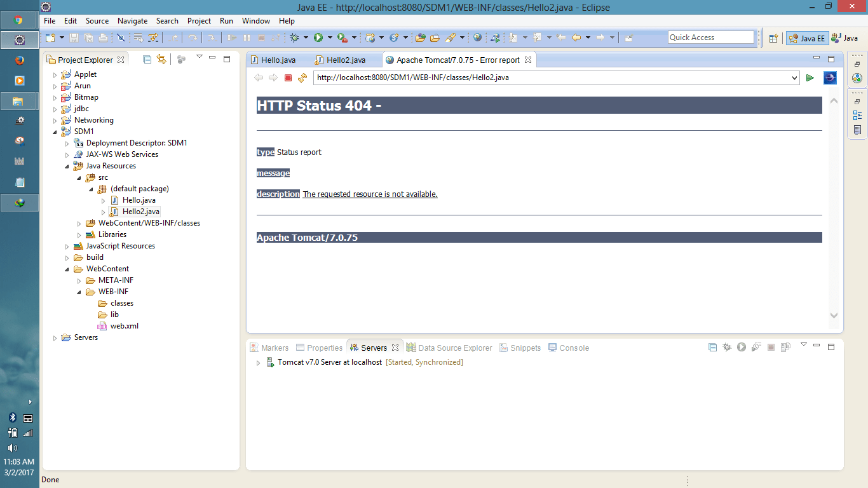Click the Firefox icon in Windows taskbar
Image resolution: width=868 pixels, height=488 pixels.
pos(19,60)
